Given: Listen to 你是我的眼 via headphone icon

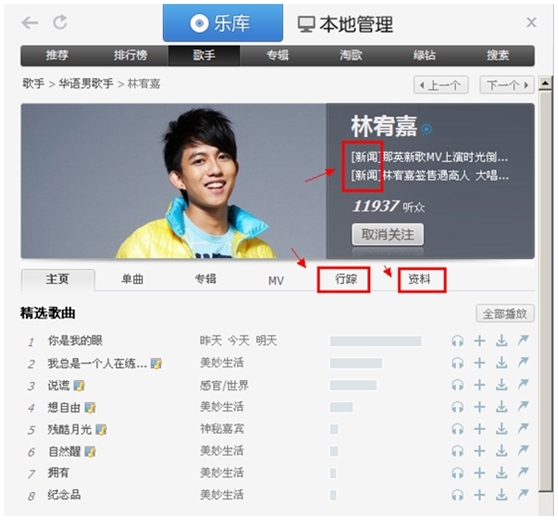Looking at the screenshot, I should coord(458,341).
